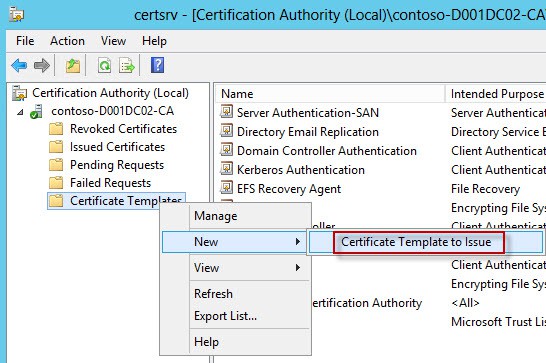This screenshot has width=546, height=363.
Task: Select Issued Certificates in the tree
Action: click(117, 147)
